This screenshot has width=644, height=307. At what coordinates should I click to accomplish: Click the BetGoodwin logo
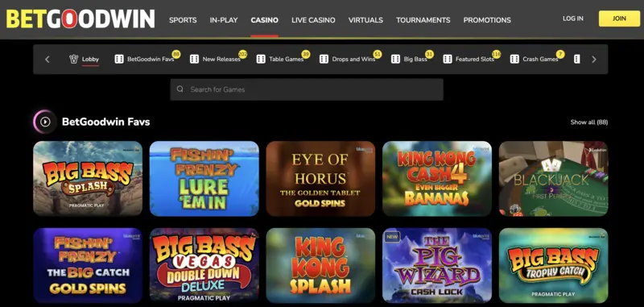[80, 19]
